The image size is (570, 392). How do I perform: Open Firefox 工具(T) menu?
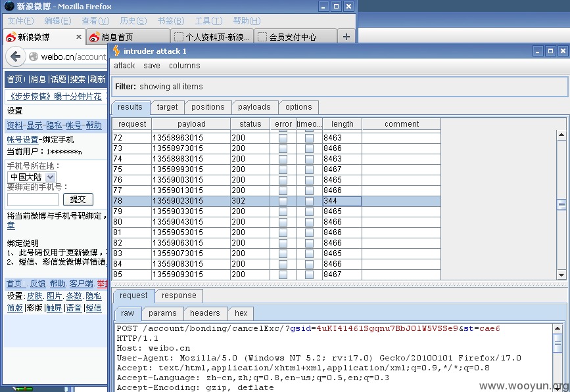[x=208, y=21]
